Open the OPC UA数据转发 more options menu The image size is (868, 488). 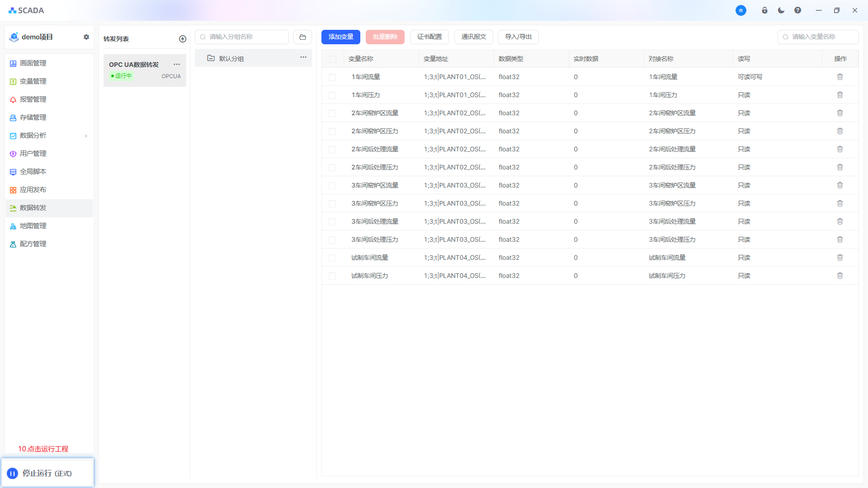click(177, 64)
